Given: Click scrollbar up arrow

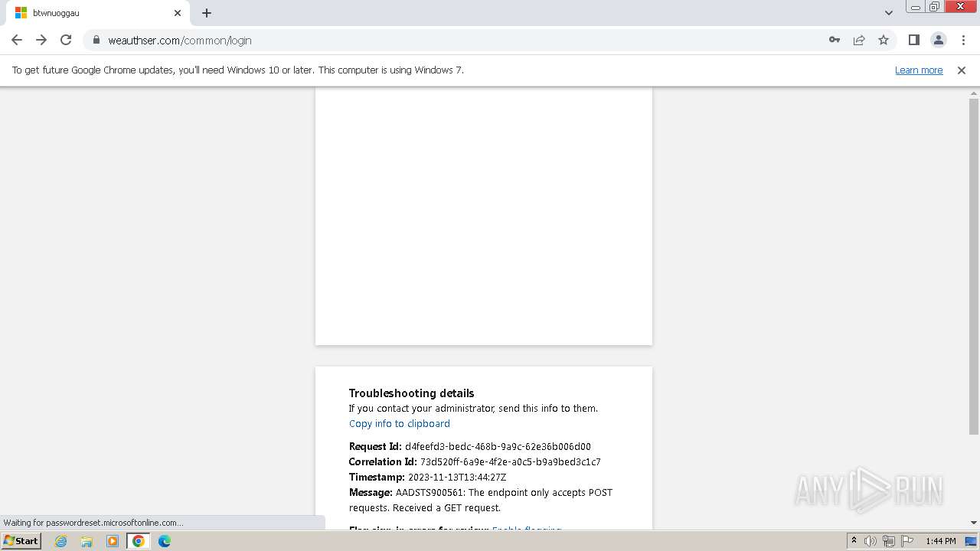Looking at the screenshot, I should point(974,93).
